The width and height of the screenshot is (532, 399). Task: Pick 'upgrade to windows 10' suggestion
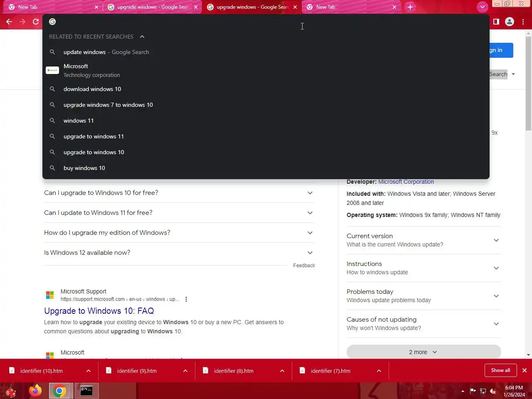point(266,152)
